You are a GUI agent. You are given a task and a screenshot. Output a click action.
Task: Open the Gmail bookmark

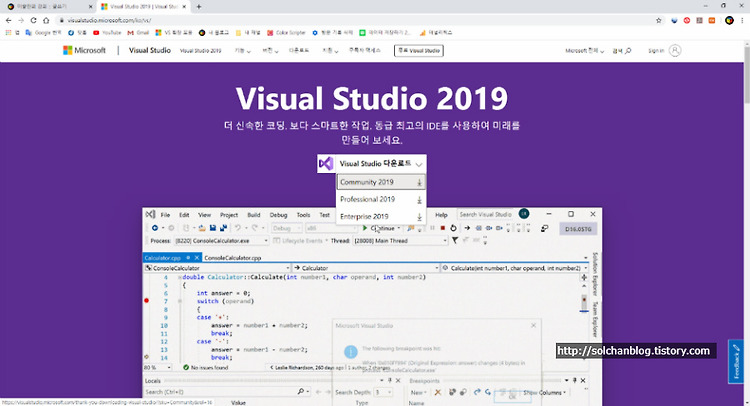(x=138, y=33)
